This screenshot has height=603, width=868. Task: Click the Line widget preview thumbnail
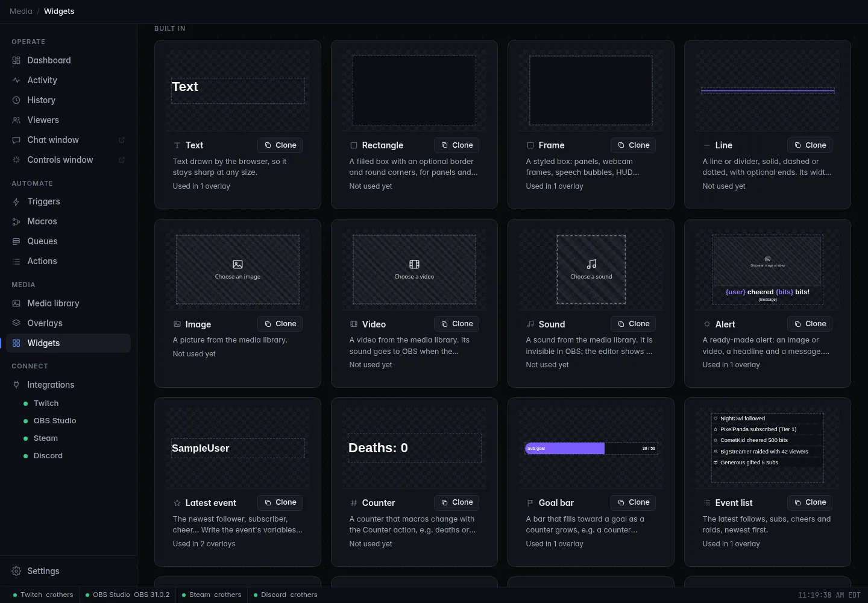767,91
